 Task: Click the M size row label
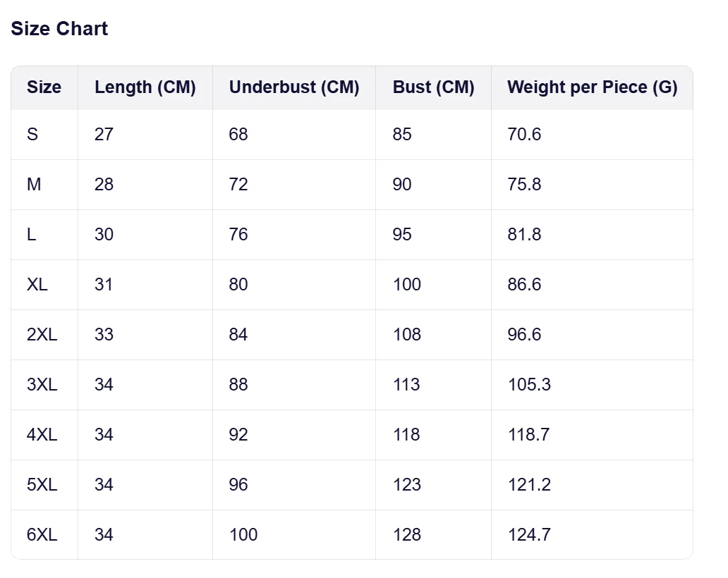(34, 185)
